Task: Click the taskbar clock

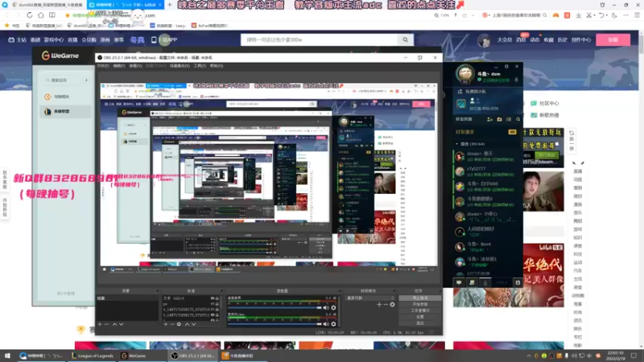Action: 615,356
